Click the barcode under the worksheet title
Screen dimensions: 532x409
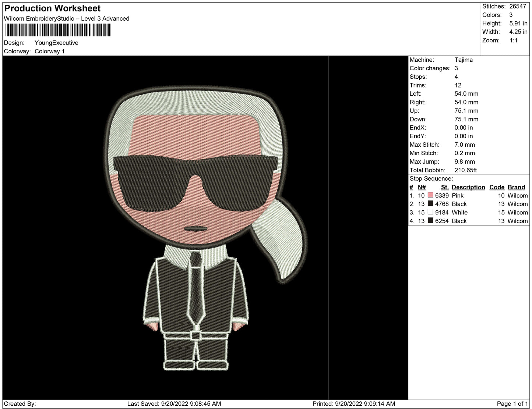click(x=58, y=30)
